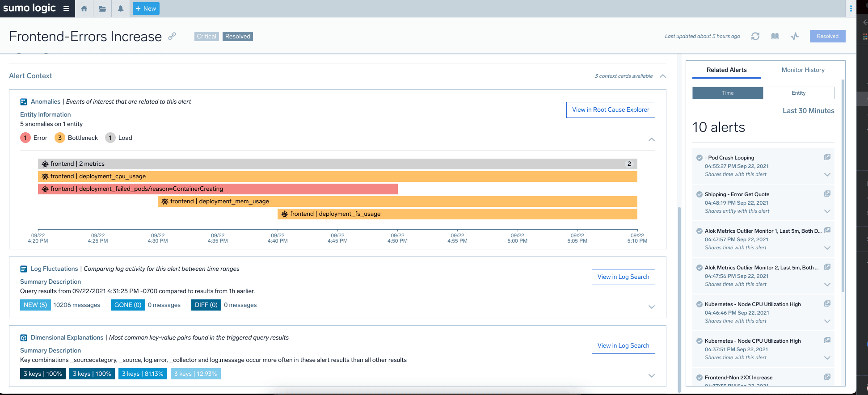Collapse the Anomalies card chevron
The height and width of the screenshot is (395, 868).
tap(652, 139)
